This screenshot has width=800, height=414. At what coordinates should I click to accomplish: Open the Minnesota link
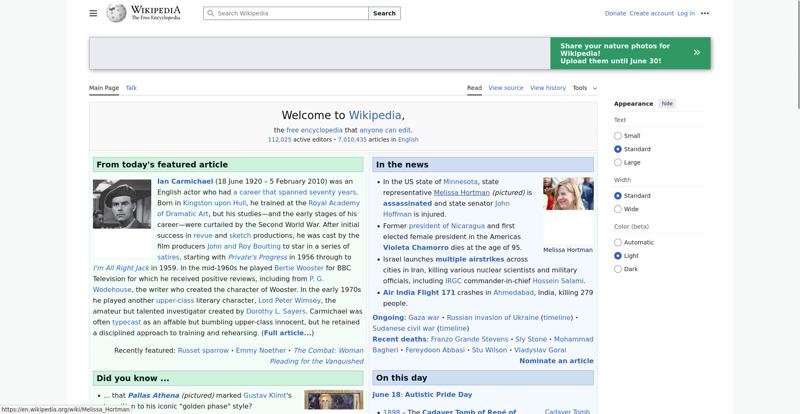(x=460, y=181)
